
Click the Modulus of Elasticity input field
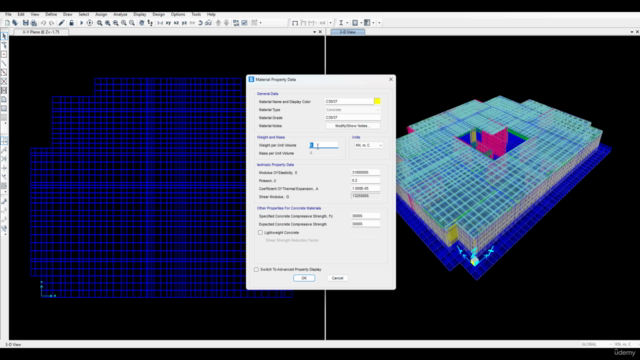pyautogui.click(x=366, y=173)
